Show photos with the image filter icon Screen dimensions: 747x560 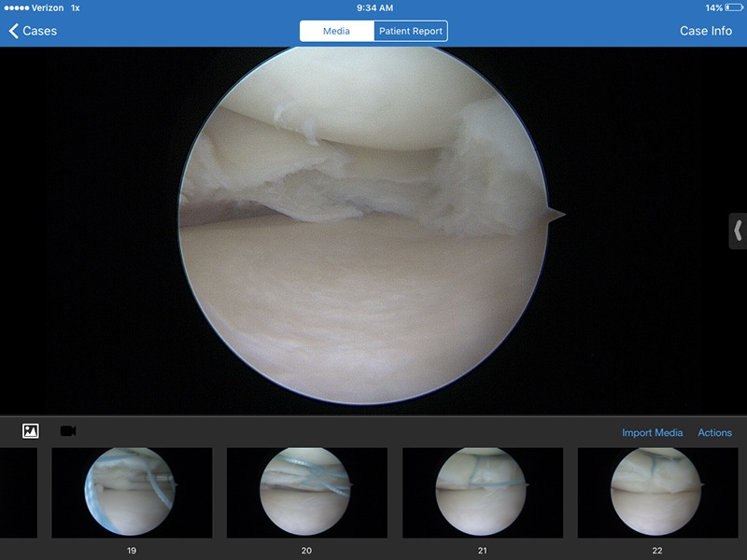coord(31,431)
